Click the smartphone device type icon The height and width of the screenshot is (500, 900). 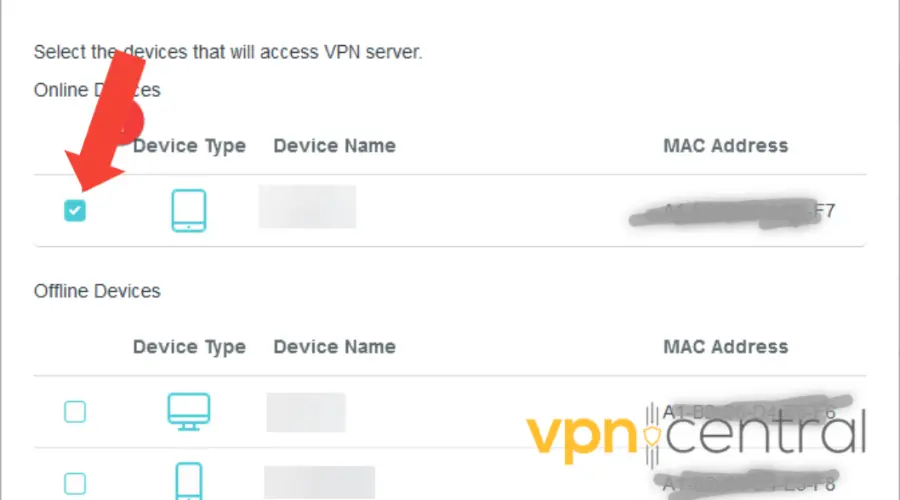click(188, 481)
